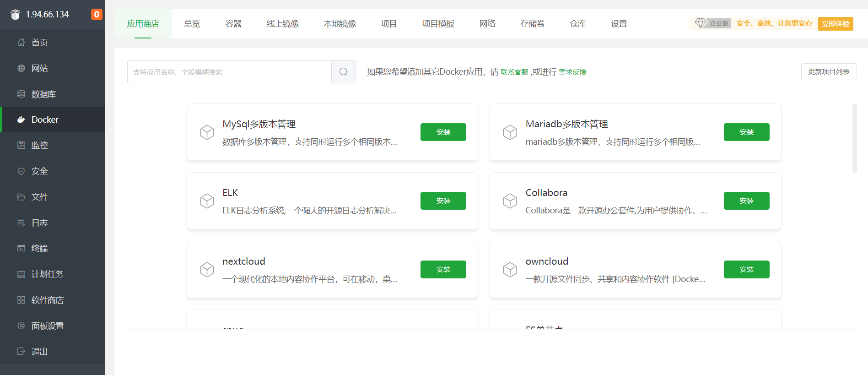Click the 立即体验 button
The height and width of the screenshot is (375, 868).
click(x=836, y=23)
